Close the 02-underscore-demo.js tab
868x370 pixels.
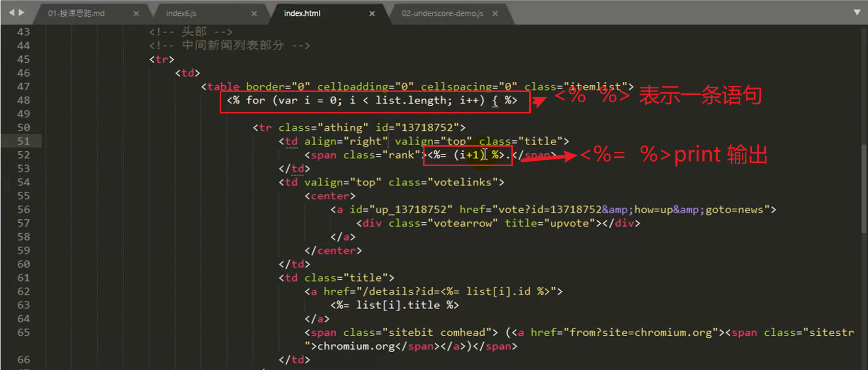point(495,14)
